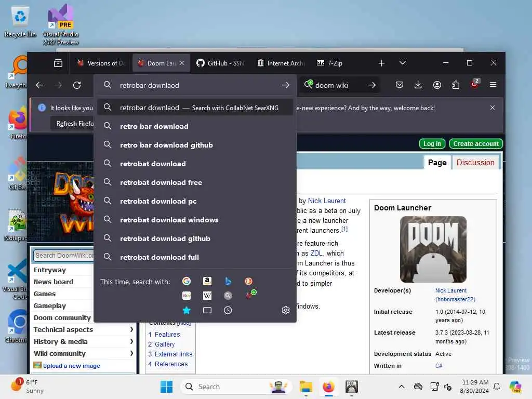Submit the doom wiki search box arrow

pos(372,85)
